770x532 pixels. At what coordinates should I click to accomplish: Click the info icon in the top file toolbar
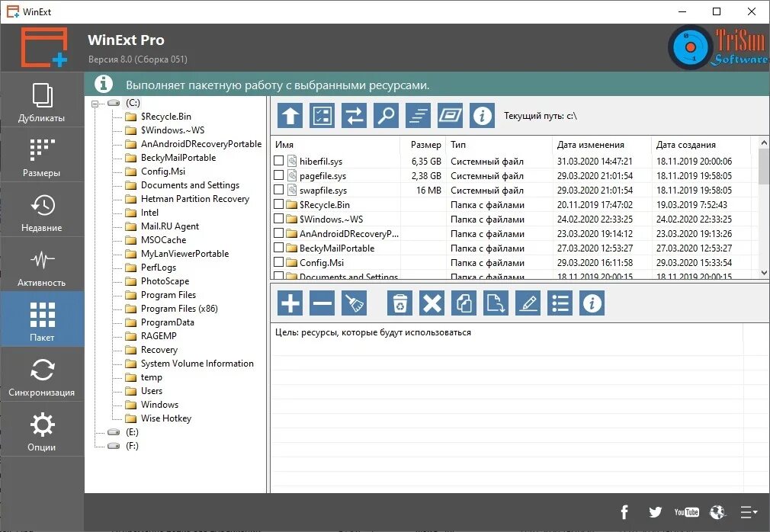483,116
